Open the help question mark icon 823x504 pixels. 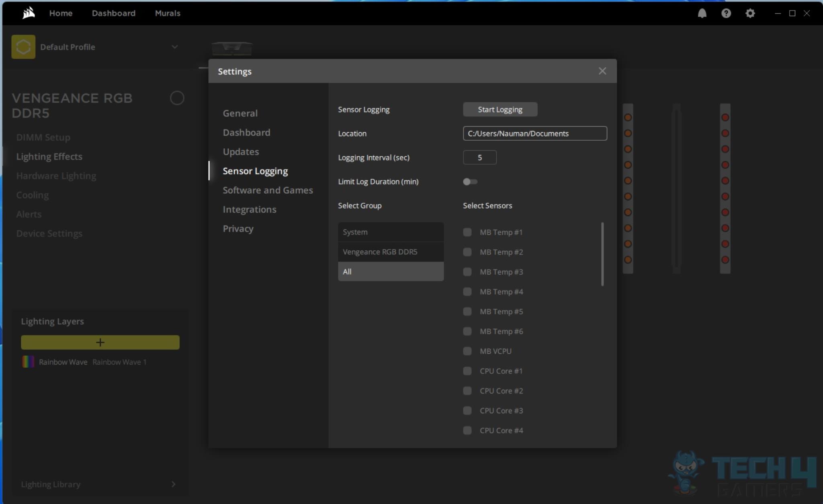pyautogui.click(x=726, y=13)
